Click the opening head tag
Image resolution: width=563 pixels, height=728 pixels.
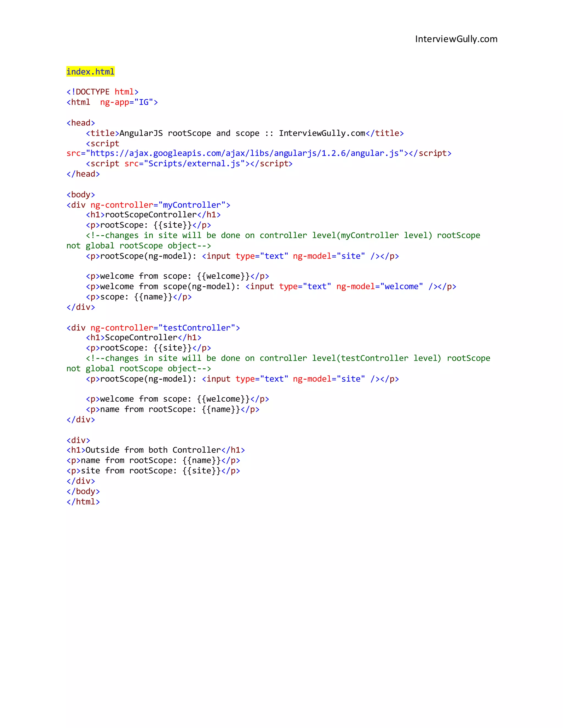tap(81, 123)
